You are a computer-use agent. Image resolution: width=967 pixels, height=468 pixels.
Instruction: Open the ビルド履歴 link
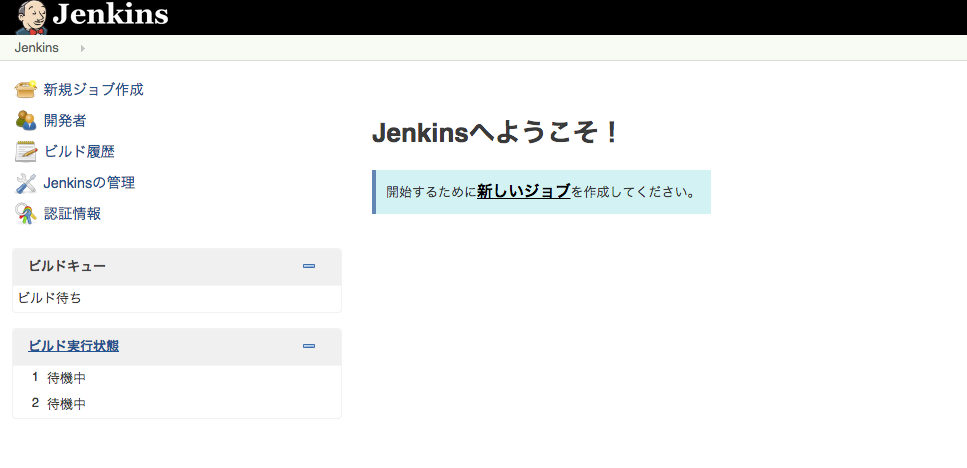click(x=79, y=152)
